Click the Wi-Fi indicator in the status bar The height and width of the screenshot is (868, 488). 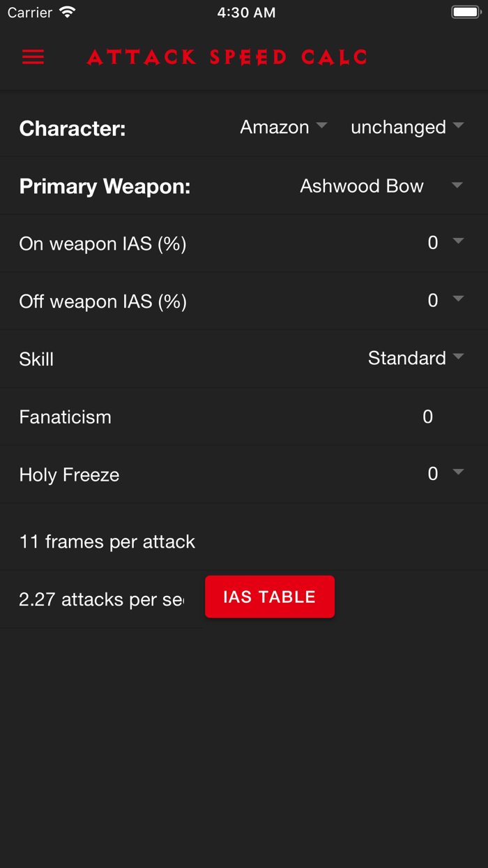pos(67,11)
